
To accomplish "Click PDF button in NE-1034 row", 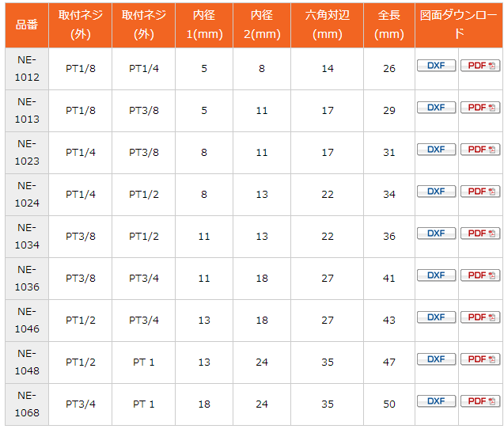I will [x=480, y=233].
